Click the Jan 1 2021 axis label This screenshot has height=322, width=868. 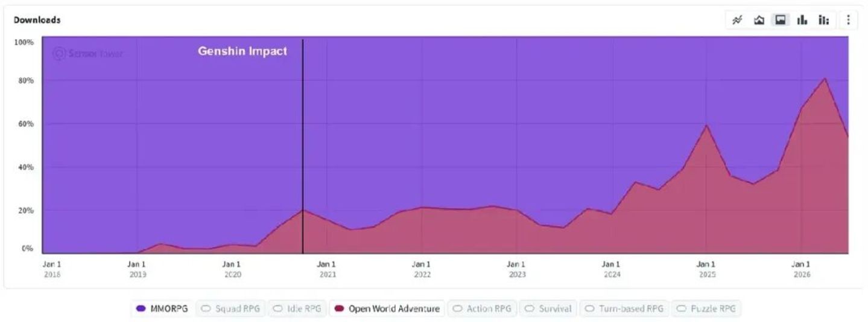click(326, 269)
